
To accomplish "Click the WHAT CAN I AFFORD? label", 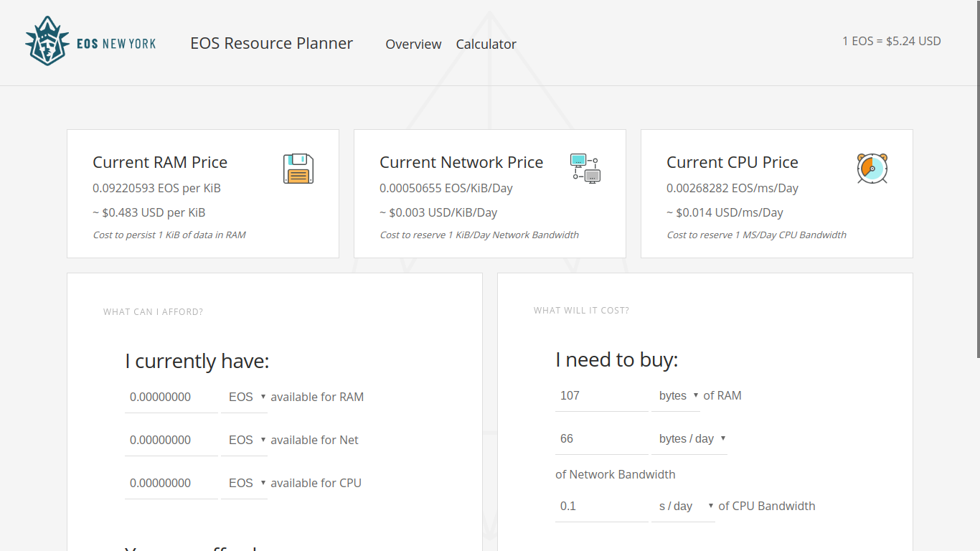I will pos(153,312).
